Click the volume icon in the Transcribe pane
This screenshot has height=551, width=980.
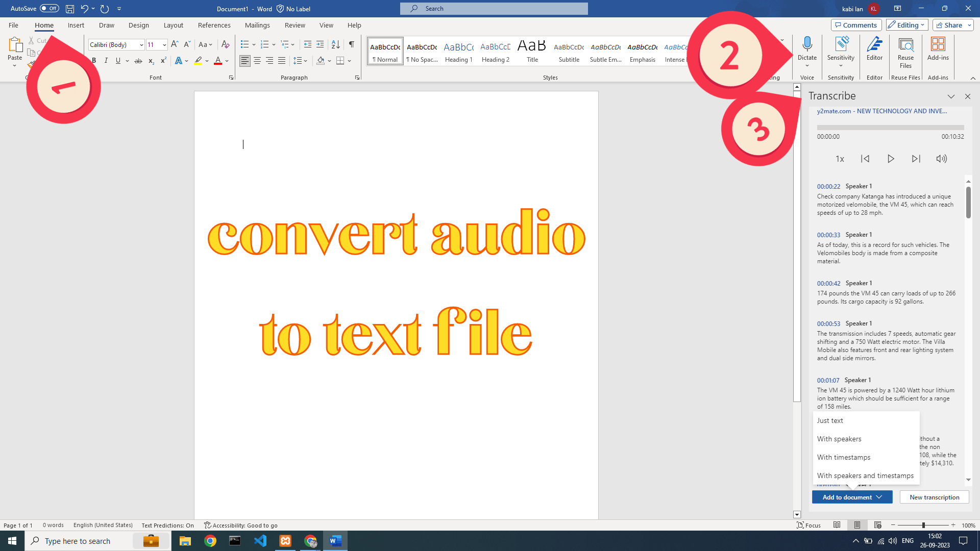click(942, 159)
